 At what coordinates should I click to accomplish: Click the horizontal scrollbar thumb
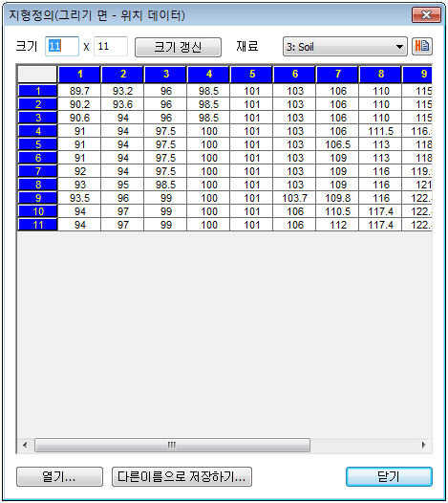tap(172, 445)
